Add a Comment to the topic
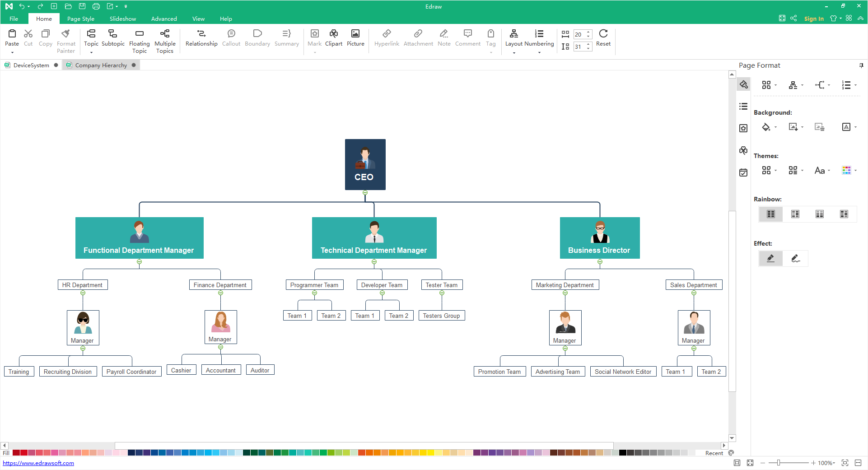This screenshot has width=868, height=470. (468, 38)
